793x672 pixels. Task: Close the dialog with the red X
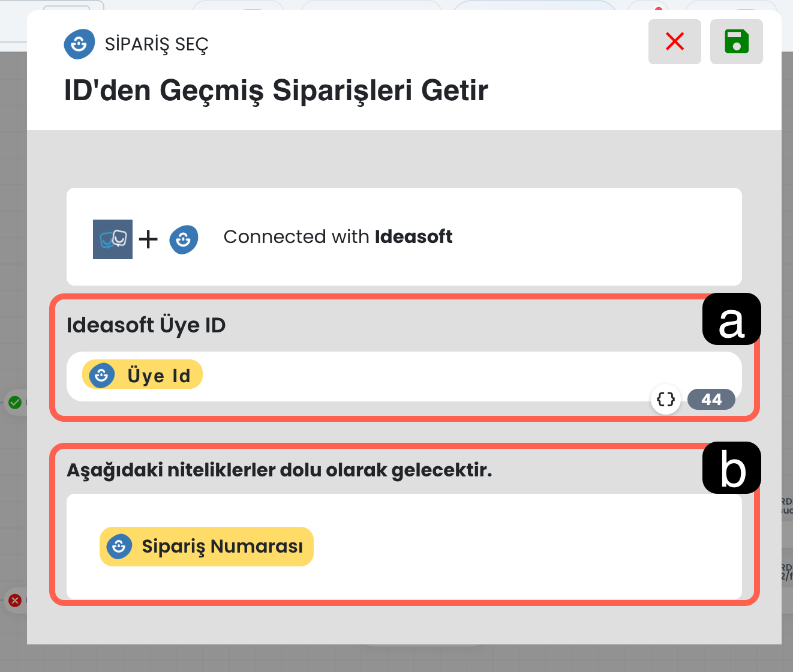(x=674, y=41)
